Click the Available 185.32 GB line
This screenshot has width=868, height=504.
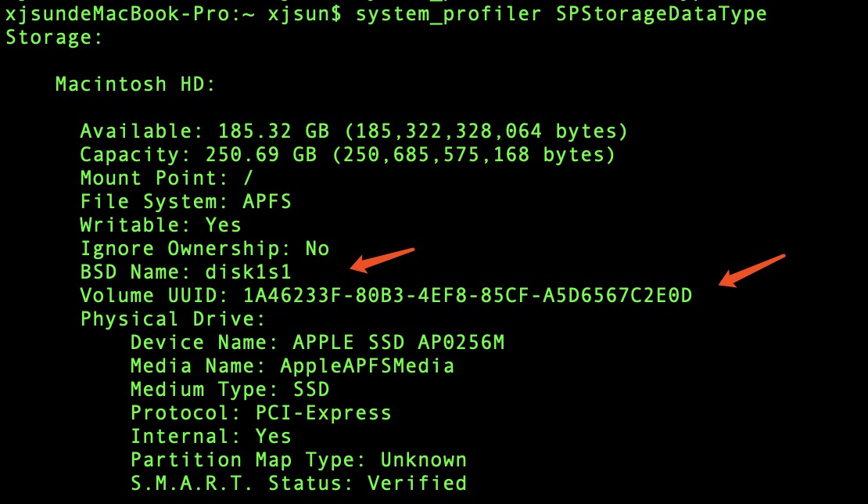pyautogui.click(x=354, y=131)
